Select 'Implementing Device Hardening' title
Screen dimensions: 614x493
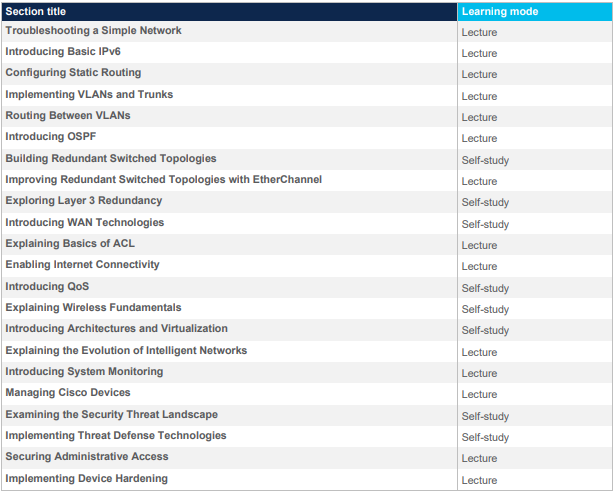tap(87, 479)
